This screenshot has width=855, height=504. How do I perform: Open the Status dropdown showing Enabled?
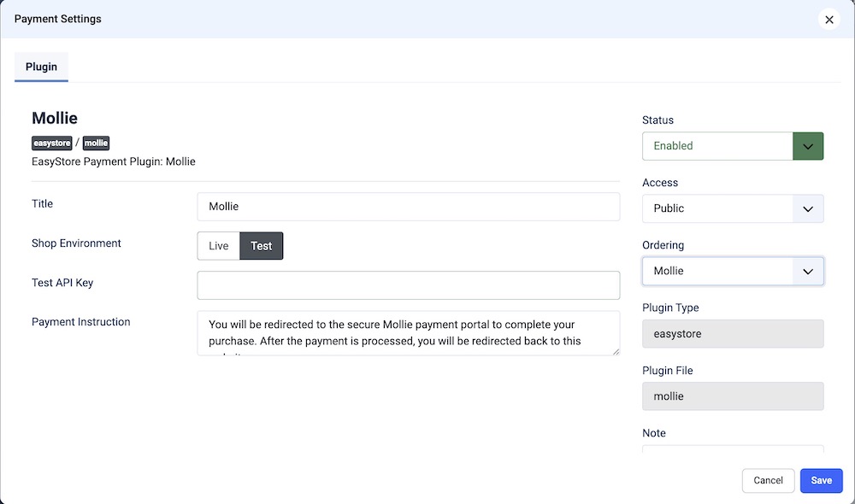pos(718,146)
